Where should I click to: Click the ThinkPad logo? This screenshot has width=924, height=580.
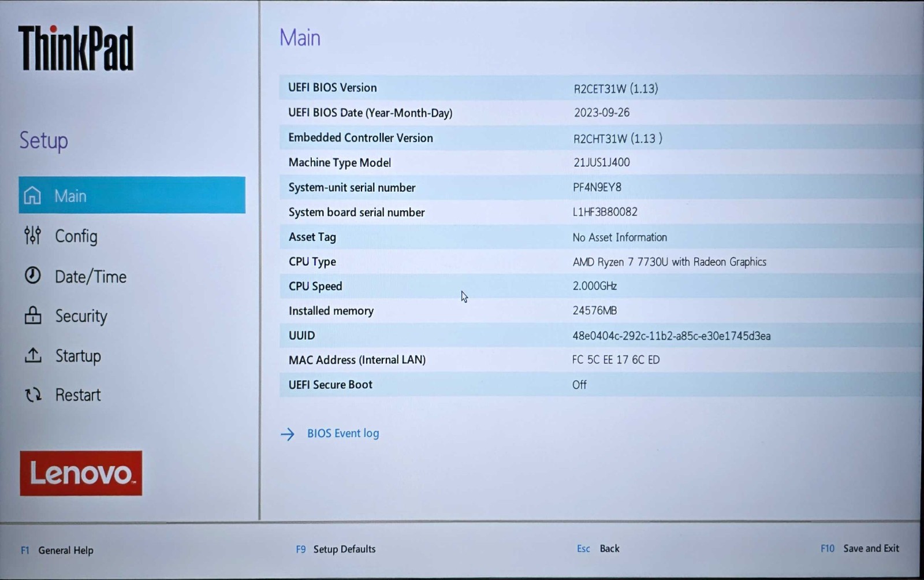pyautogui.click(x=76, y=48)
